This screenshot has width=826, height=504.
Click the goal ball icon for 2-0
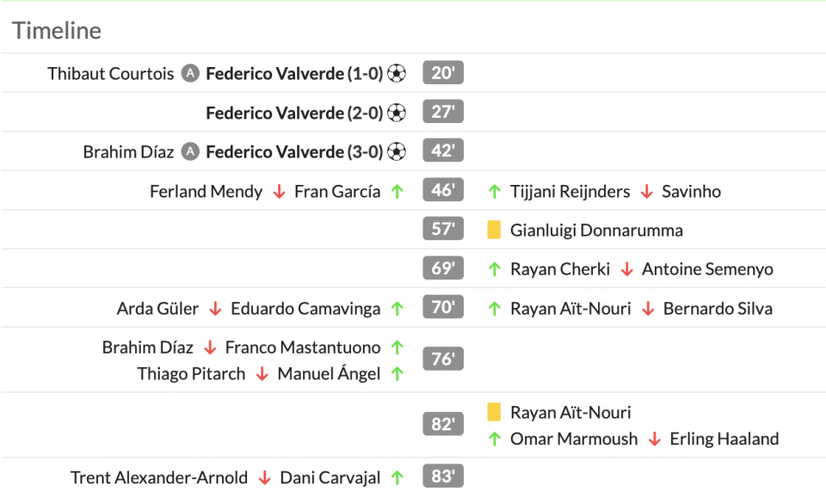396,113
